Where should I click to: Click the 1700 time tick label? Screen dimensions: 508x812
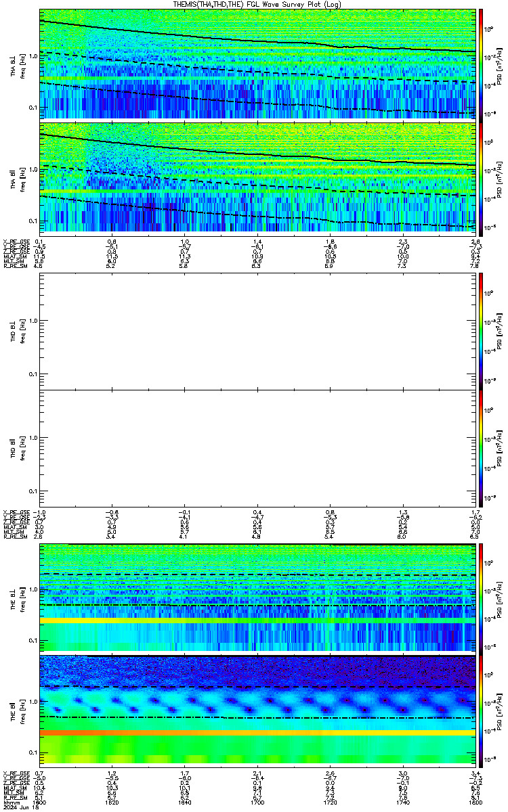pos(258,802)
